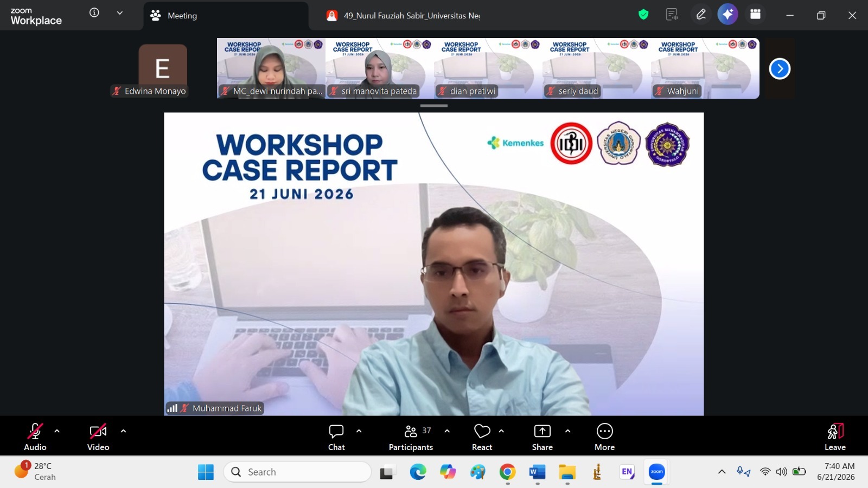The image size is (868, 488).
Task: Unmute microphone with the Audio button
Action: [x=35, y=436]
